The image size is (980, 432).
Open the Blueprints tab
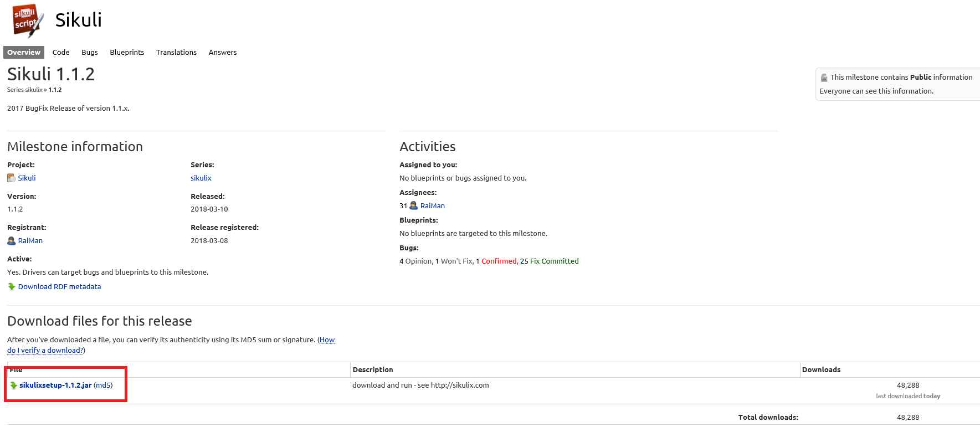pyautogui.click(x=127, y=53)
